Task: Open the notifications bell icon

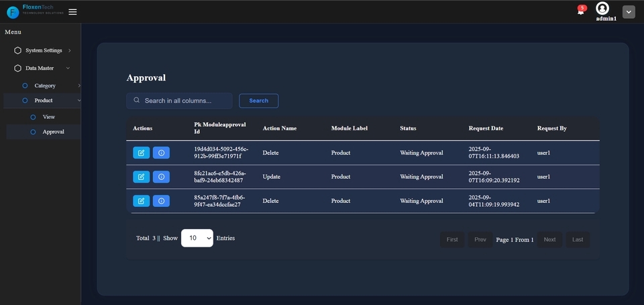Action: point(581,11)
